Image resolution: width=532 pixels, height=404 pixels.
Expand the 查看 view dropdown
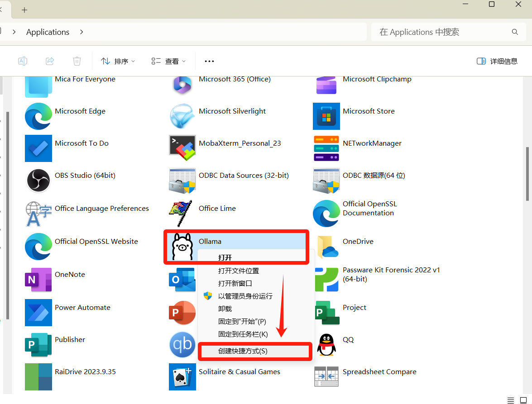(168, 61)
